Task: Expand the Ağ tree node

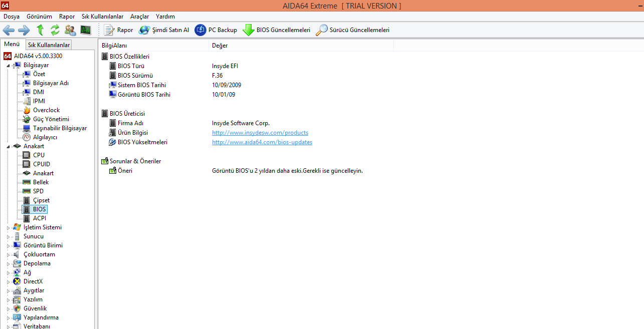Action: (x=8, y=273)
